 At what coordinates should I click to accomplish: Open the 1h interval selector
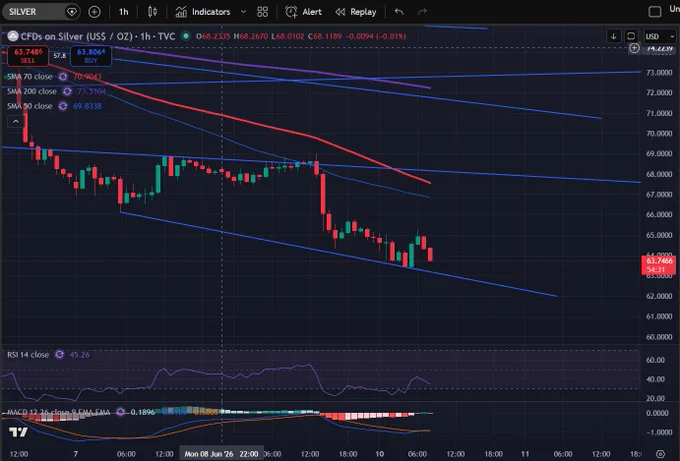124,12
